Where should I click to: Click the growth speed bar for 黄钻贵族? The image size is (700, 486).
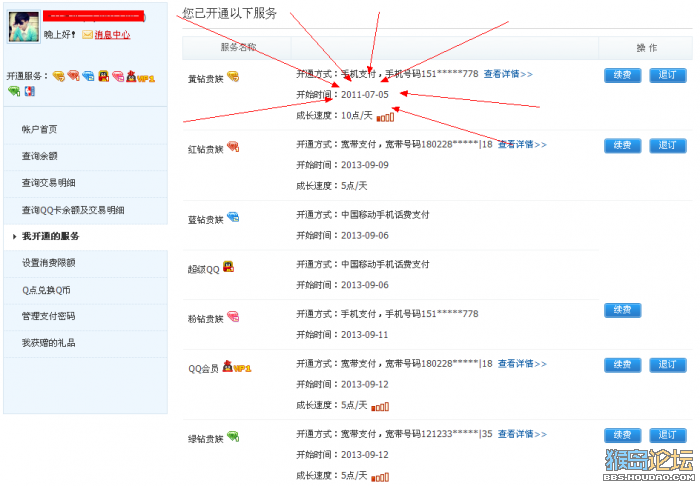[x=385, y=117]
